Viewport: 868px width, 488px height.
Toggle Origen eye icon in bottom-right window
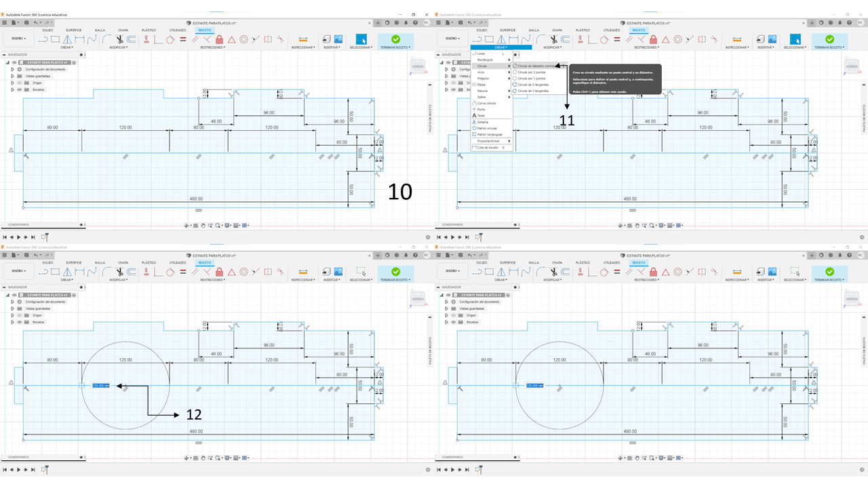point(453,315)
